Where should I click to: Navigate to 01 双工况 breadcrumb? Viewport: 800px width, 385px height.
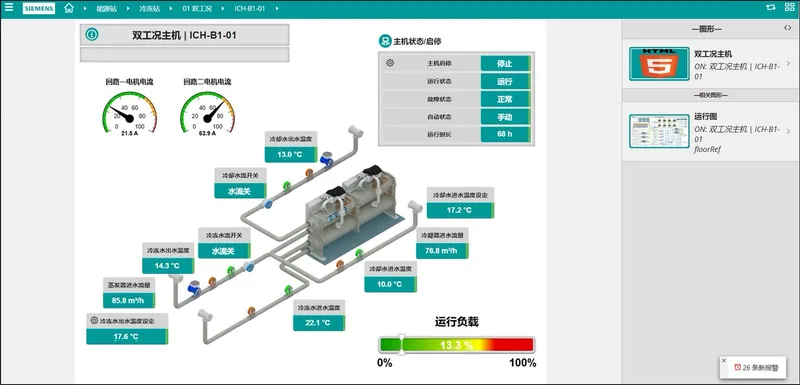point(197,9)
